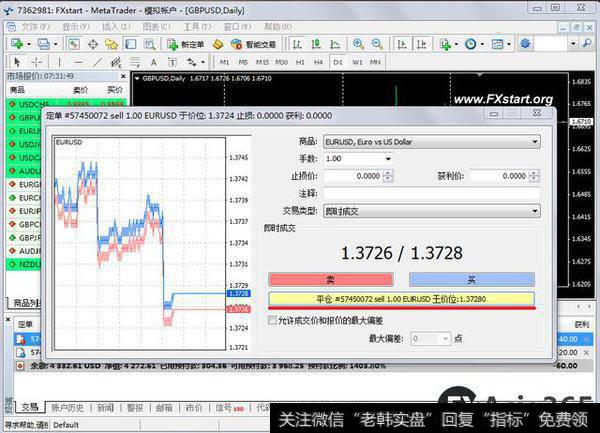Toggle the Market Watch window icon

[x=74, y=44]
